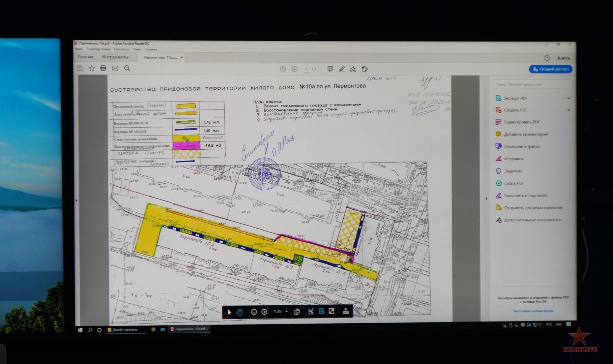Toggle fit one full page view
Viewport: 613px width, 364px height.
pos(321,312)
